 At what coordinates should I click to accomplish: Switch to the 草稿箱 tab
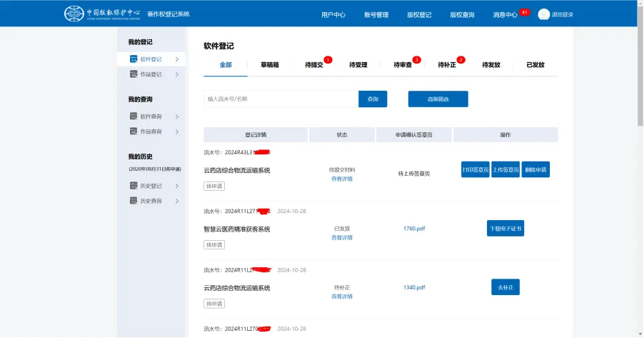[x=270, y=65]
